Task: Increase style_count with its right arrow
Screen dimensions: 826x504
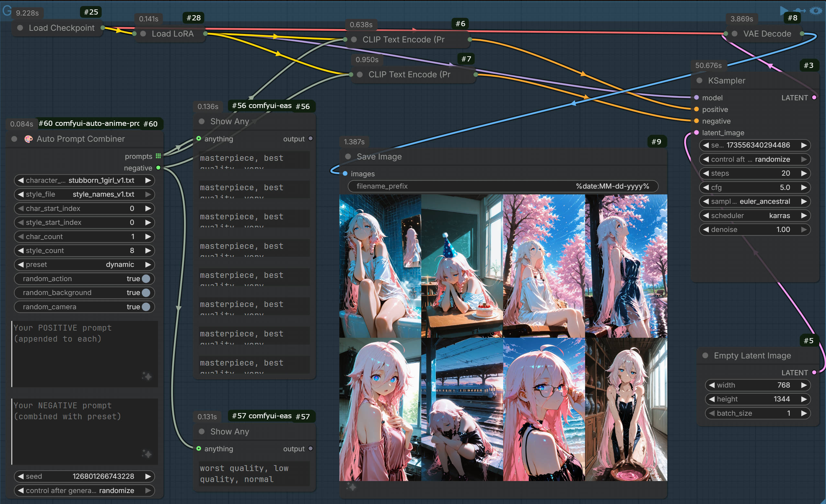Action: point(148,250)
